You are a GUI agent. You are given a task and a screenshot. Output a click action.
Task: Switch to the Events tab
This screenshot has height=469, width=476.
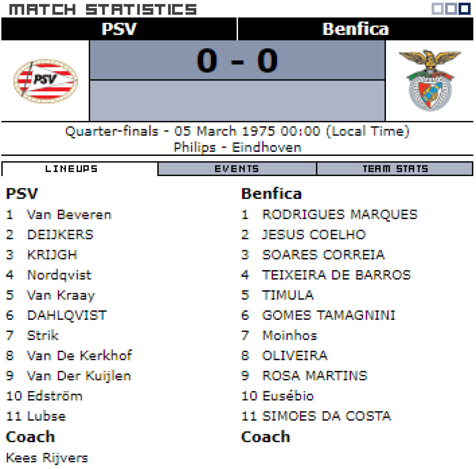pos(237,169)
